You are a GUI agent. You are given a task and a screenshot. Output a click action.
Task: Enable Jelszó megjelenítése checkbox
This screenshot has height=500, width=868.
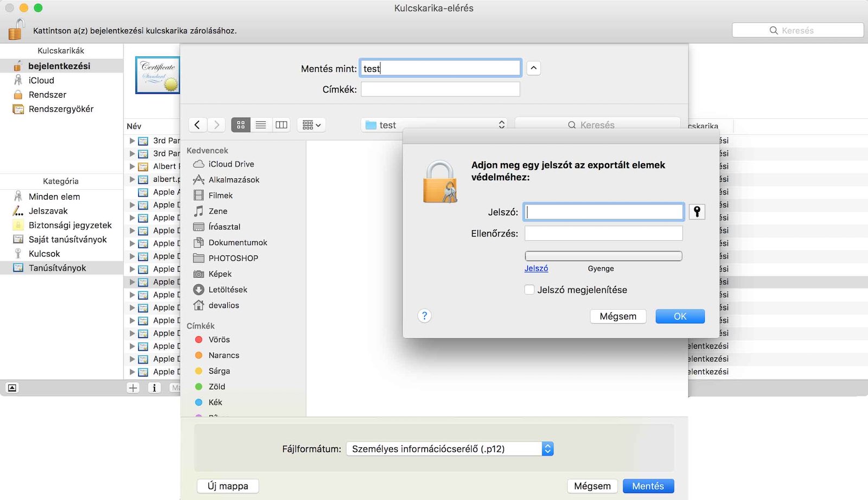coord(529,290)
